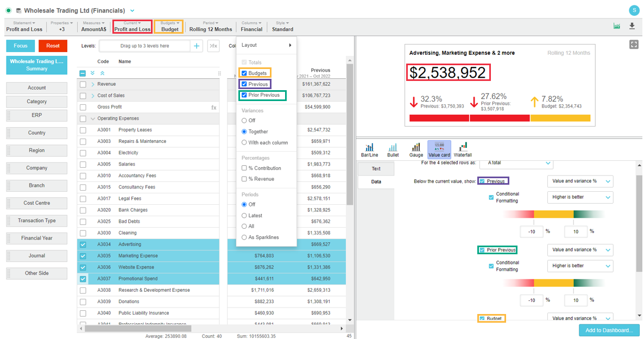Enable the % Contribution checkbox
The image size is (644, 339).
244,168
